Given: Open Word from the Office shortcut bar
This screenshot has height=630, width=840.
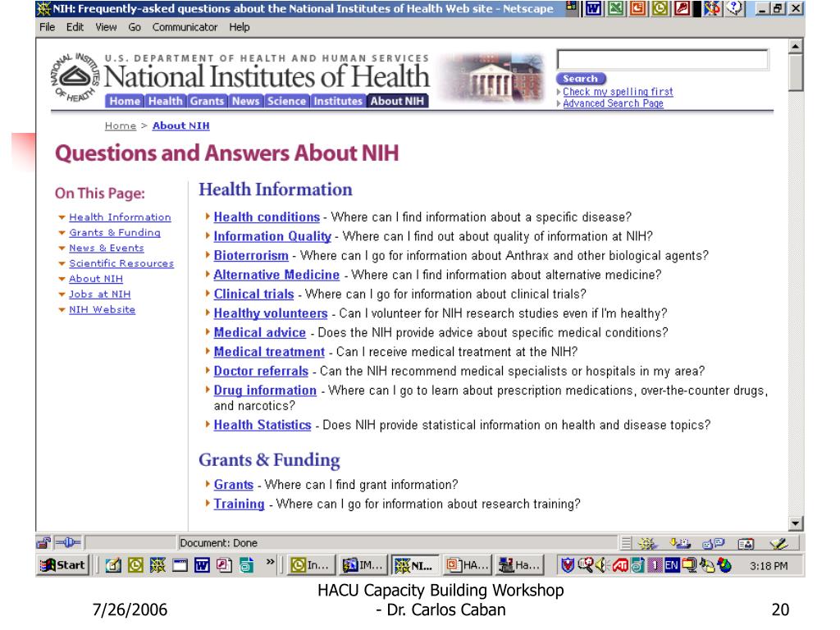Looking at the screenshot, I should (x=592, y=8).
